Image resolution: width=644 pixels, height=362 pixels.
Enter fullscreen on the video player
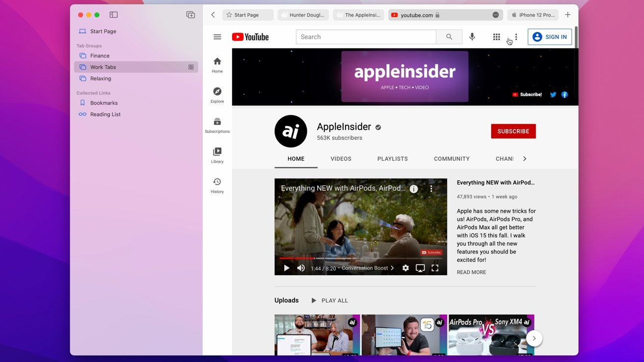435,268
